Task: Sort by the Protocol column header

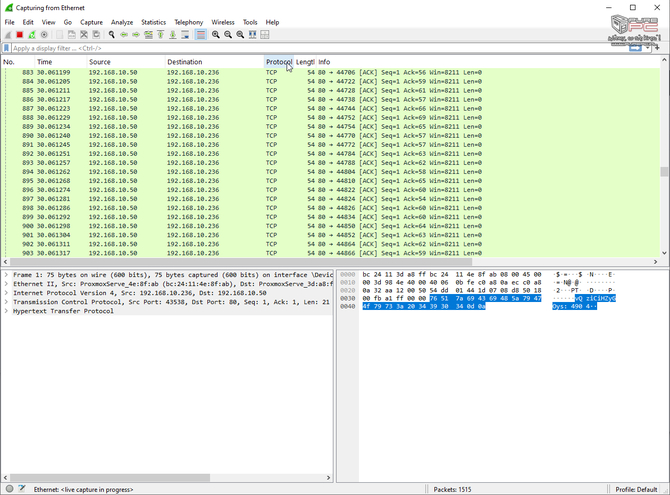Action: coord(279,62)
